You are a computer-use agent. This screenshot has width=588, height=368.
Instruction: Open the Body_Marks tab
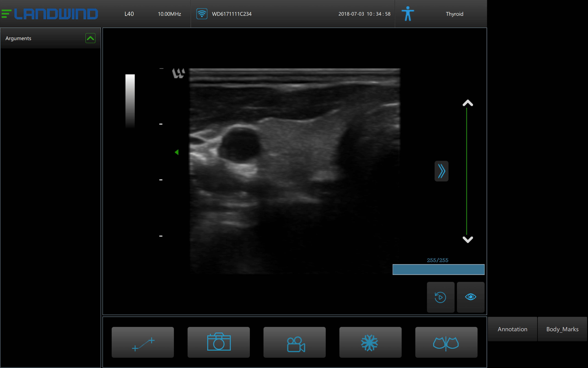tap(562, 329)
